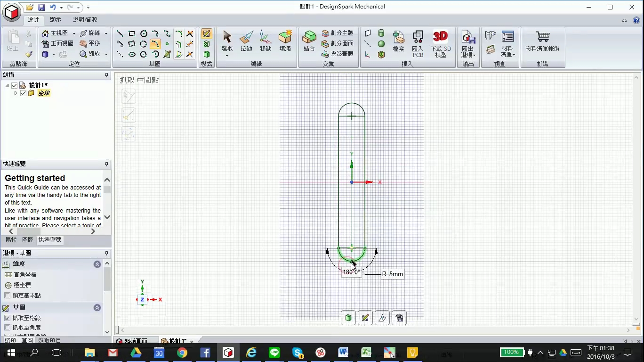
Task: Switch to the 設計 ribbon tab
Action: [33, 20]
